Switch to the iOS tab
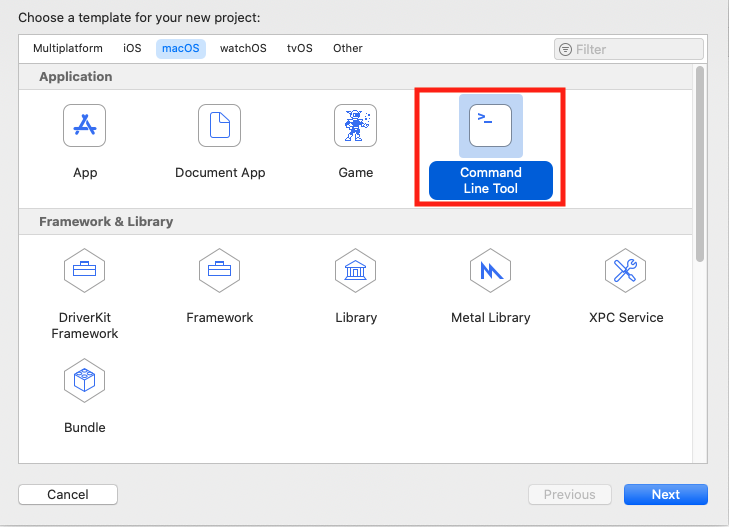The height and width of the screenshot is (527, 729). [132, 48]
